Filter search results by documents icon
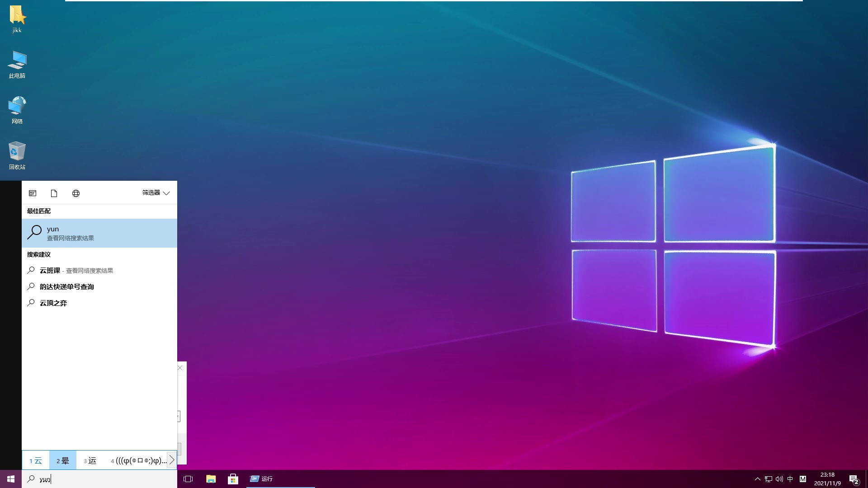This screenshot has width=868, height=488. click(54, 193)
